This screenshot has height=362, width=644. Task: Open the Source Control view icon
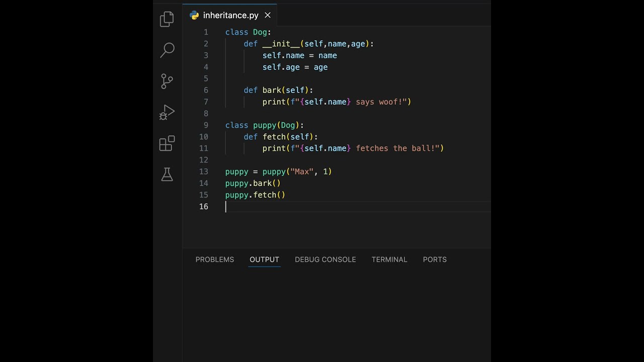[x=167, y=81]
